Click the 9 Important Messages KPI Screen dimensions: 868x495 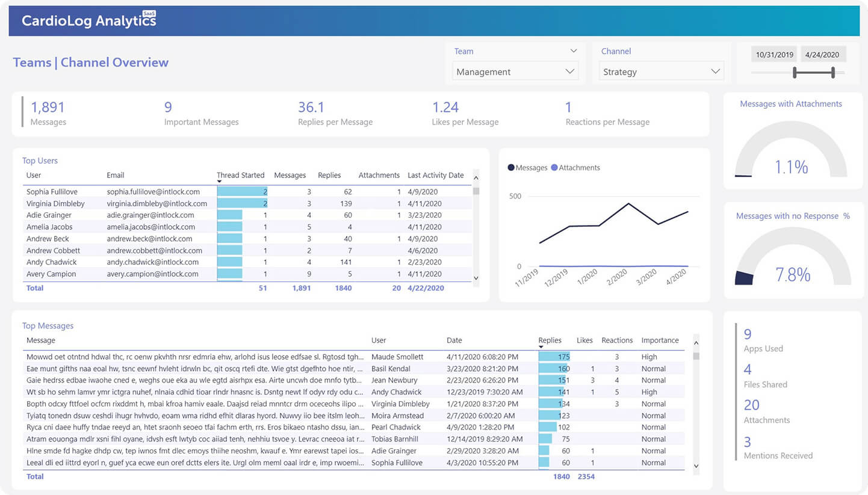pos(201,113)
